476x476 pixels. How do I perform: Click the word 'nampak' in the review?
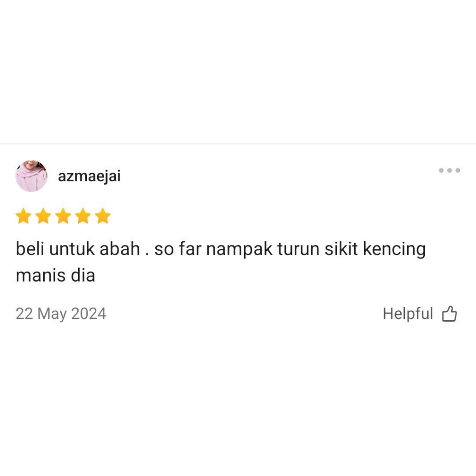coord(239,250)
